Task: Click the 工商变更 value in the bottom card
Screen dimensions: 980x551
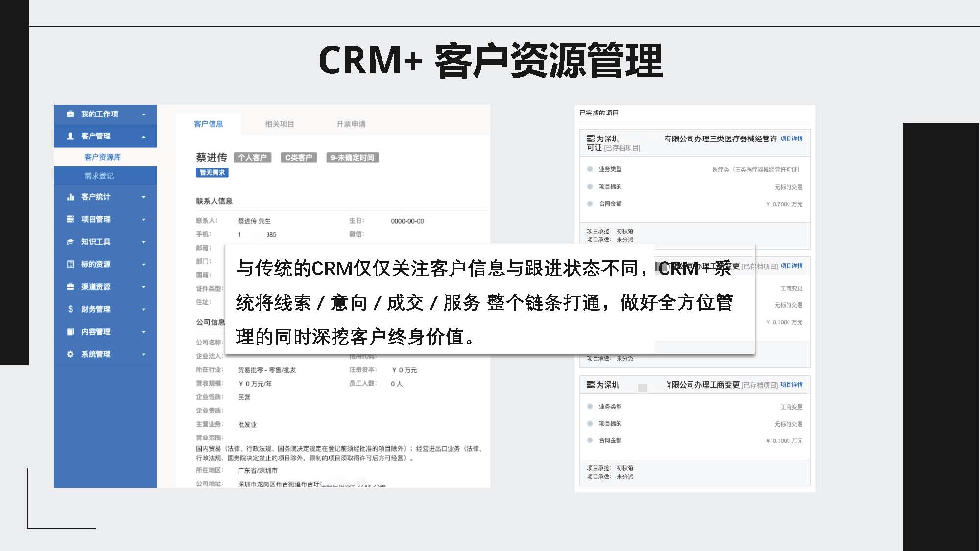Action: (x=791, y=407)
